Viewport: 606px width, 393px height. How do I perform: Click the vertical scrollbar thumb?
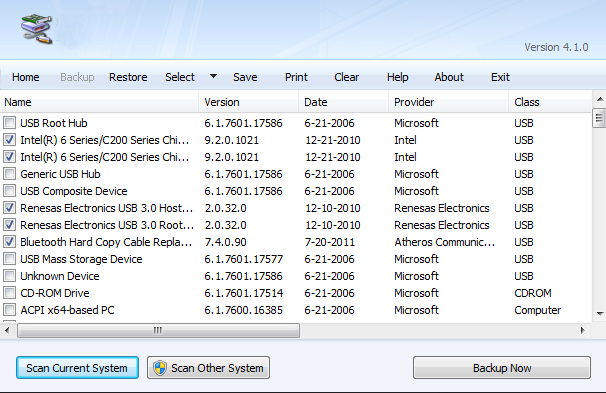click(x=599, y=118)
